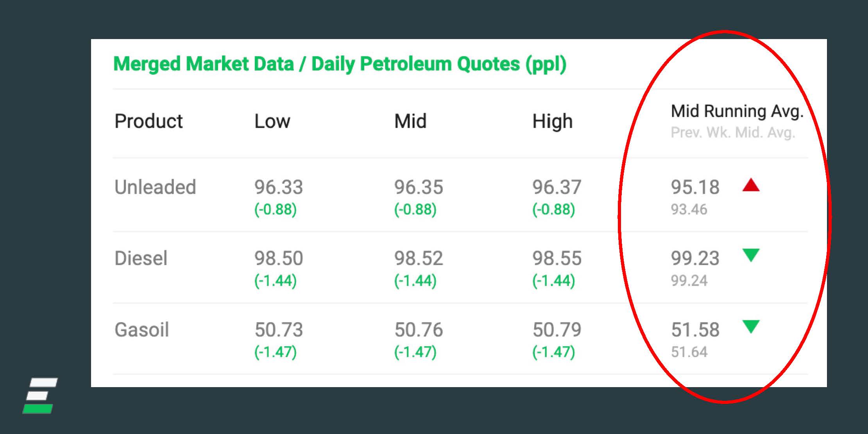Screen dimensions: 868x434
Task: Click the Low column header
Action: point(272,121)
